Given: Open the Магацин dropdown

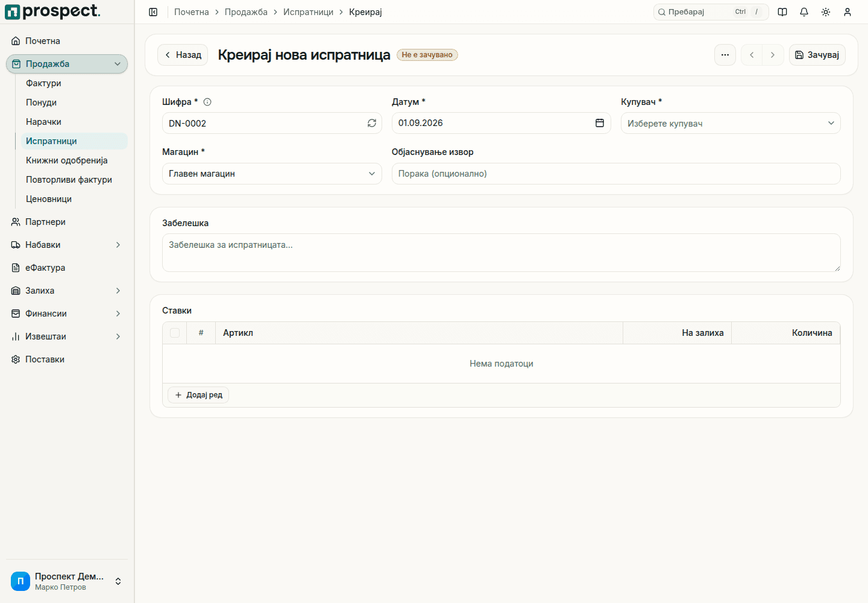Looking at the screenshot, I should click(x=272, y=174).
